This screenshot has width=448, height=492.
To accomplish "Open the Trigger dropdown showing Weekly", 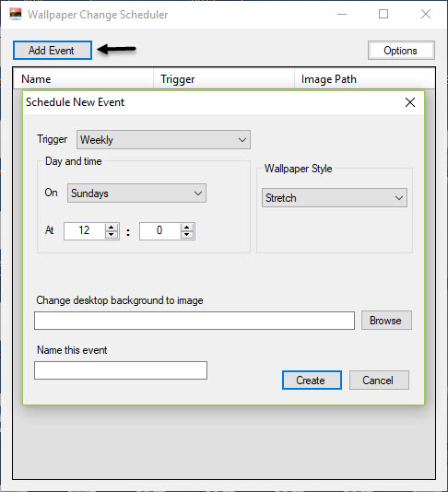I will pos(163,140).
